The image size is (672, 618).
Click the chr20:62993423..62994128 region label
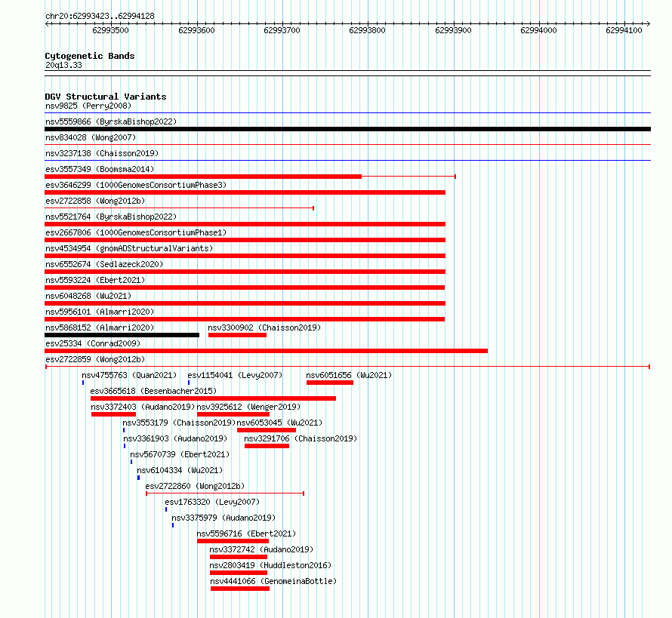(100, 16)
